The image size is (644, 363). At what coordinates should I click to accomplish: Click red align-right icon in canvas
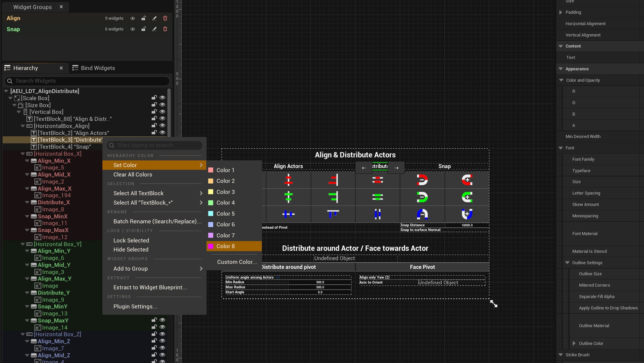tap(333, 180)
